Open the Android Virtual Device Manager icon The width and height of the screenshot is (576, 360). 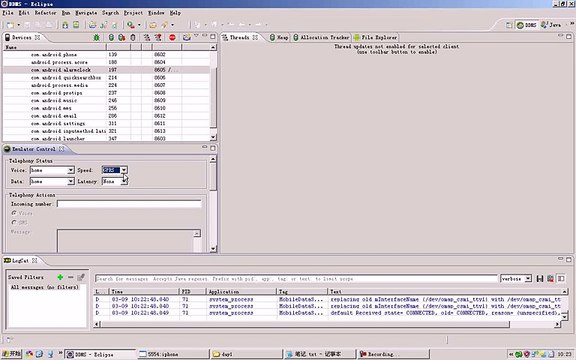(76, 25)
